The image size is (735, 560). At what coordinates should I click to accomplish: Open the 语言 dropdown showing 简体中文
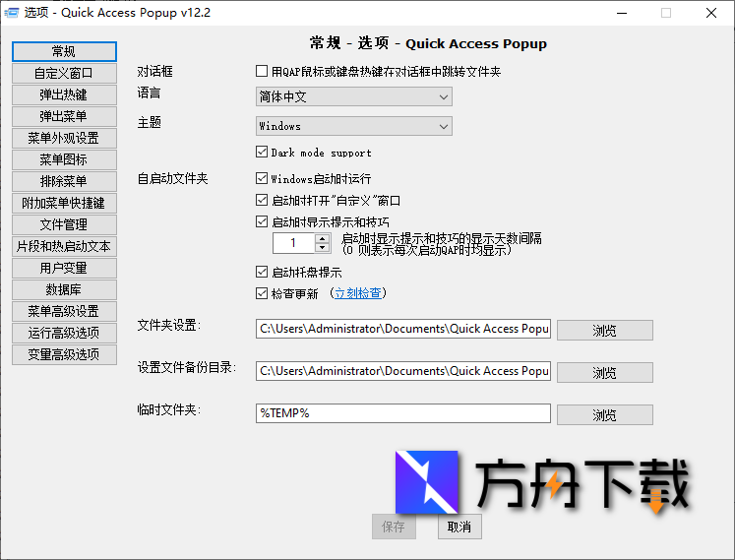[x=354, y=96]
